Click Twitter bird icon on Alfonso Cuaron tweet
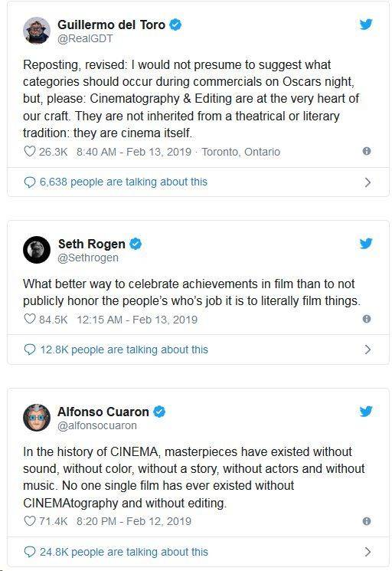The height and width of the screenshot is (571, 392). tap(366, 411)
